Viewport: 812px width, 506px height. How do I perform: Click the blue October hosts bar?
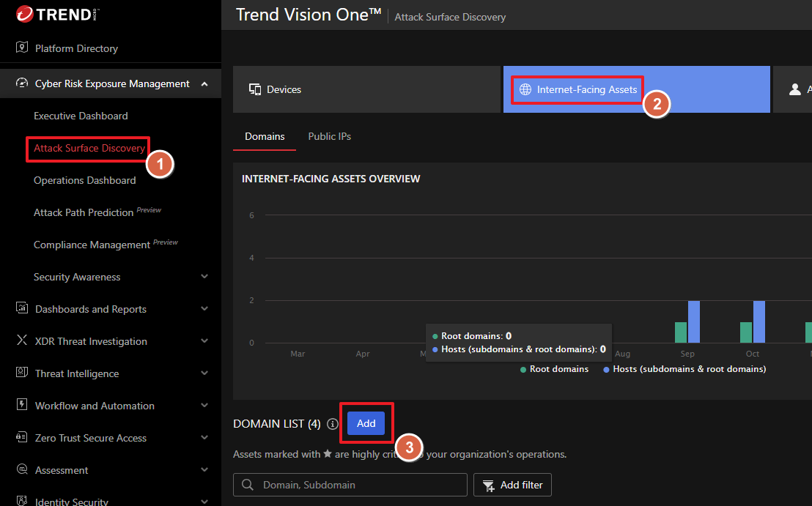coord(759,321)
